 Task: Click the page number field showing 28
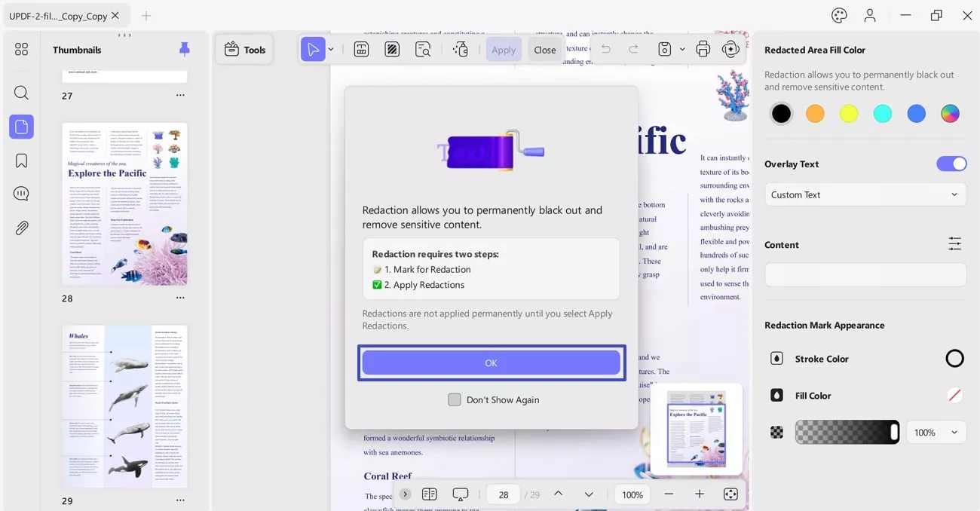(504, 494)
